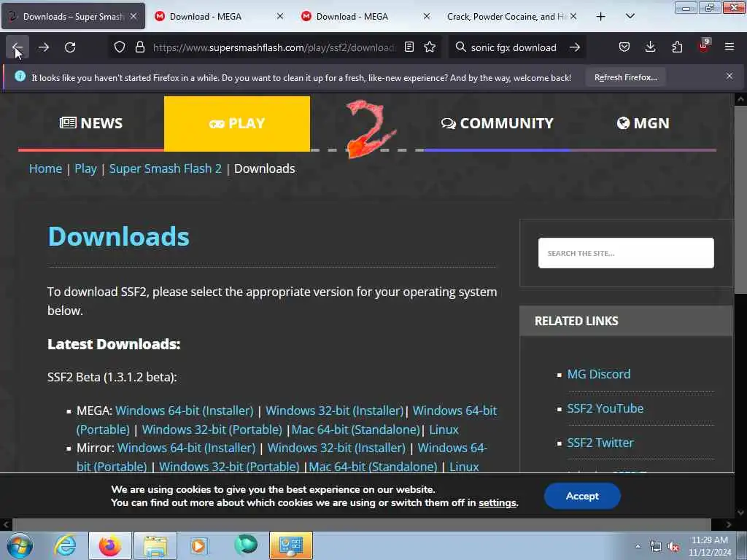Screen dimensions: 747x560
Task: Download MEGA Linux version
Action: point(444,429)
